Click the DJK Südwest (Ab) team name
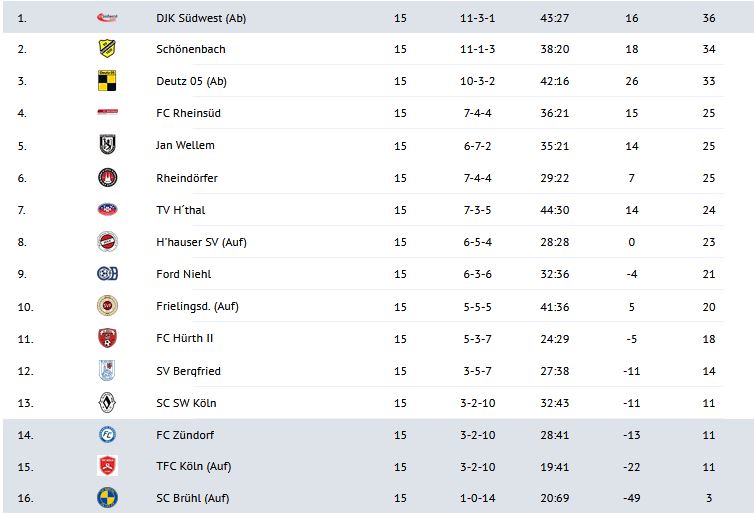This screenshot has width=754, height=514. 201,17
